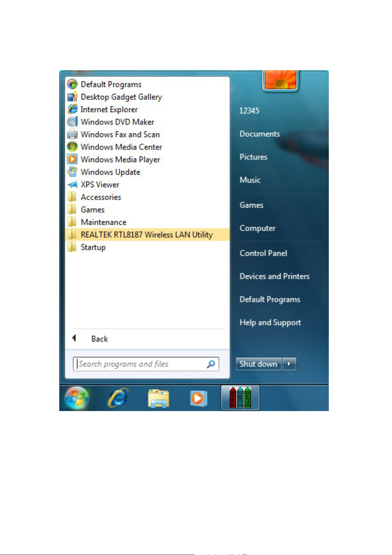Select the Windows DVD Maker label

click(x=118, y=122)
